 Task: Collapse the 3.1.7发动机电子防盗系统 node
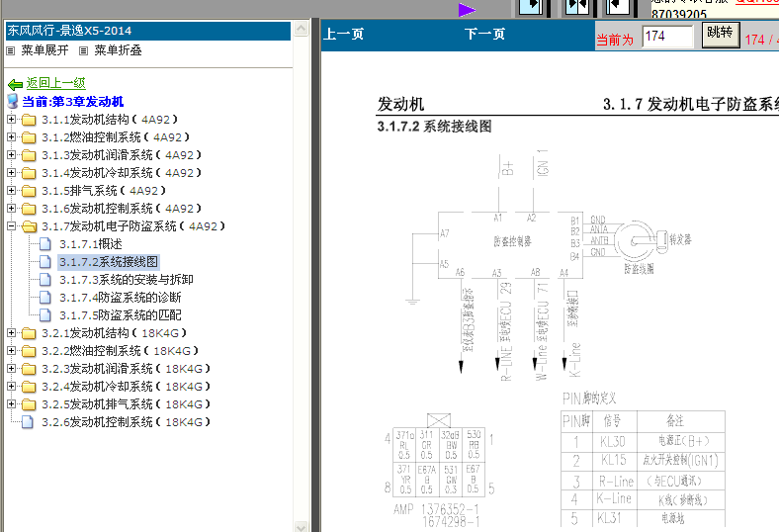(x=11, y=226)
